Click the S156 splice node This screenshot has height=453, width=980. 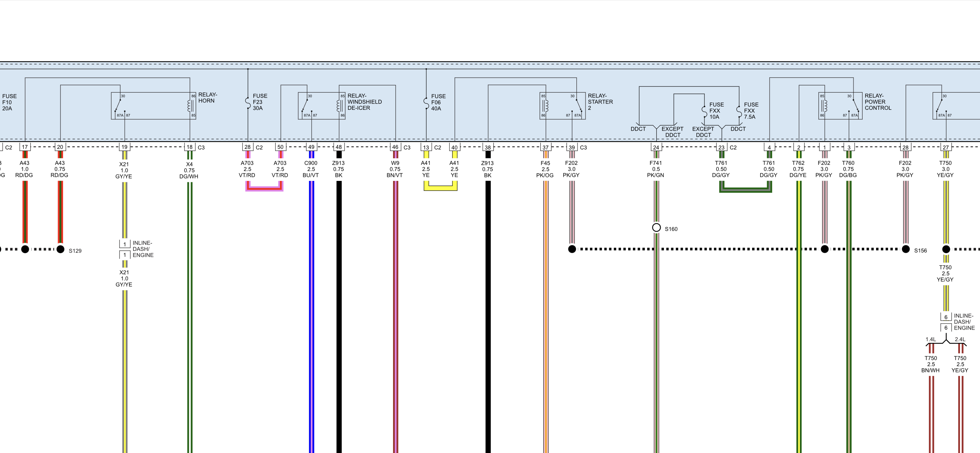[906, 249]
